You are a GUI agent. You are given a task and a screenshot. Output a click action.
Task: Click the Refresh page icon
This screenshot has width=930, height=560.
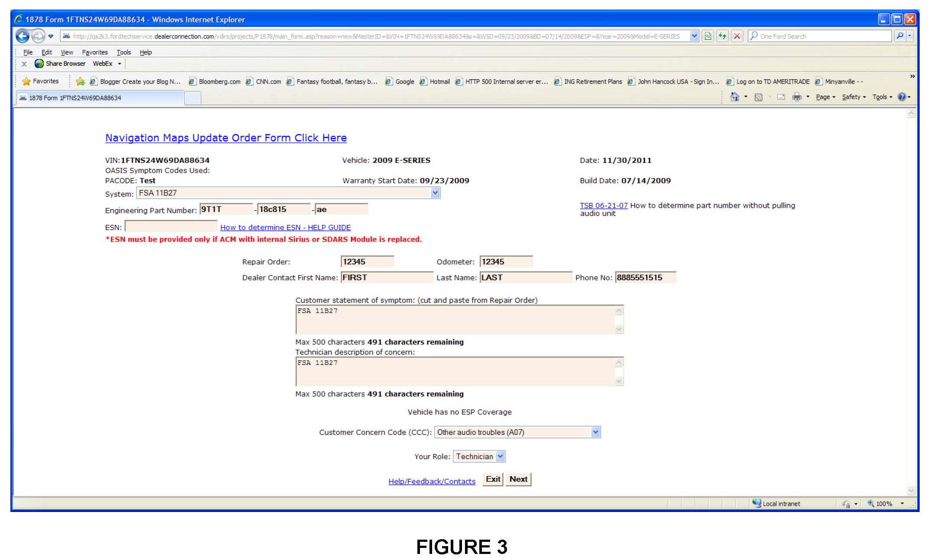point(722,36)
